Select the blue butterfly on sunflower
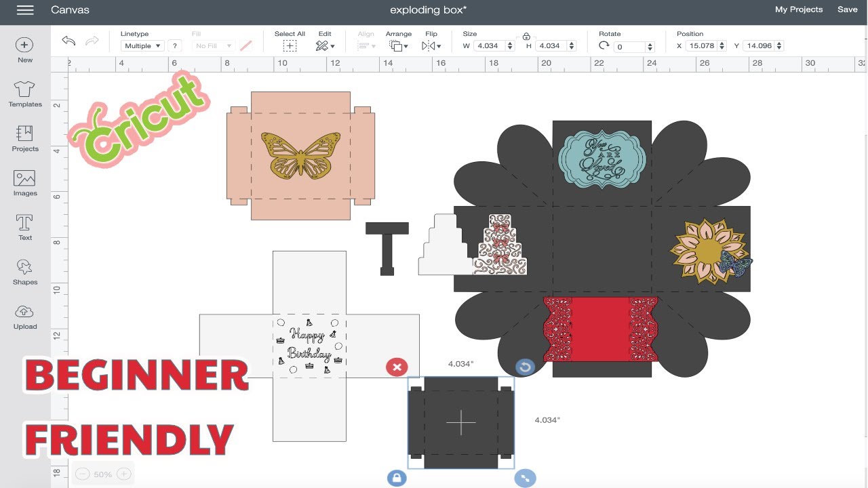The height and width of the screenshot is (488, 868). point(736,263)
